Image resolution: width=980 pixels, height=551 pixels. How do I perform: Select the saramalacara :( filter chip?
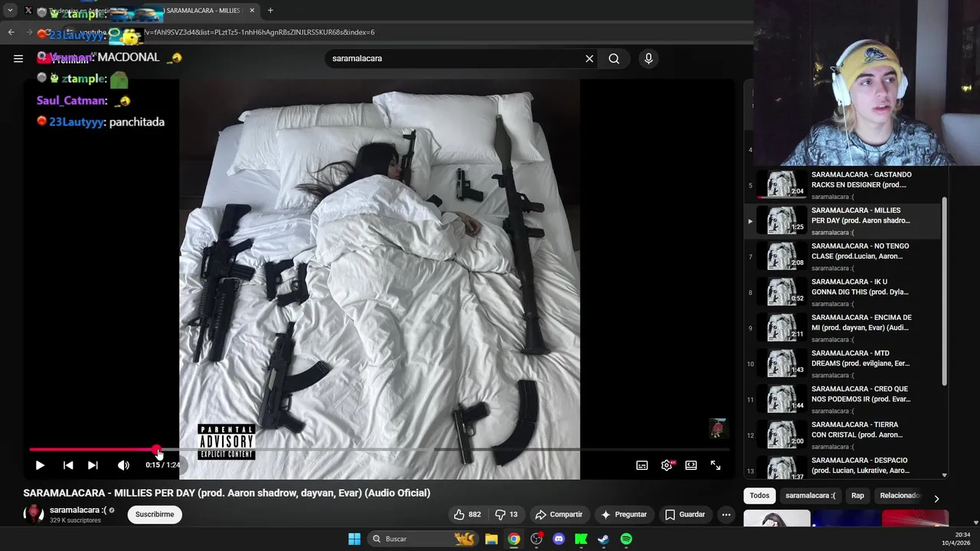(810, 495)
